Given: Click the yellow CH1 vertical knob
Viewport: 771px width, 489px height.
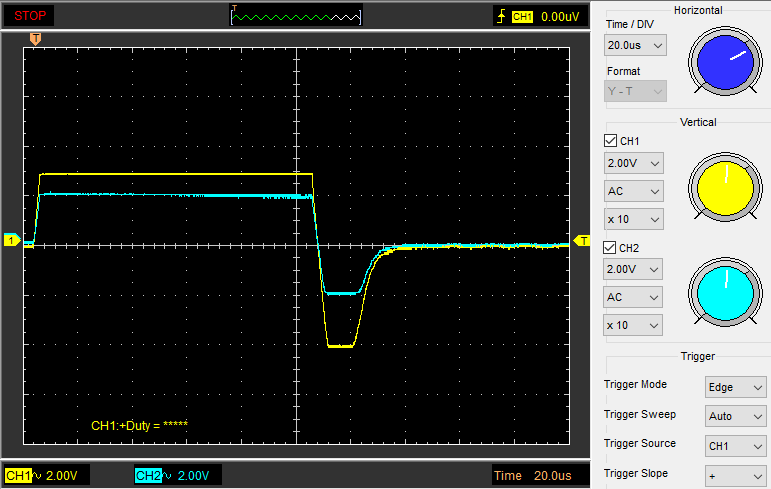Looking at the screenshot, I should tap(724, 187).
